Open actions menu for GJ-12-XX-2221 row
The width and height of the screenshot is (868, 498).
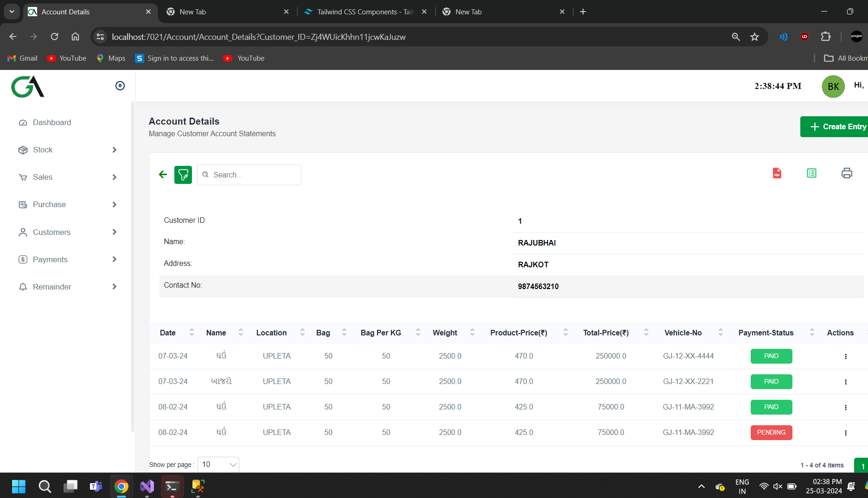(846, 382)
